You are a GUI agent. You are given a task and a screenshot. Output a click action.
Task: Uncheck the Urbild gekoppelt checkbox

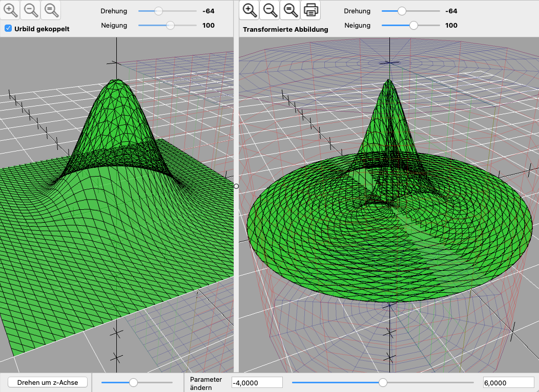click(8, 29)
